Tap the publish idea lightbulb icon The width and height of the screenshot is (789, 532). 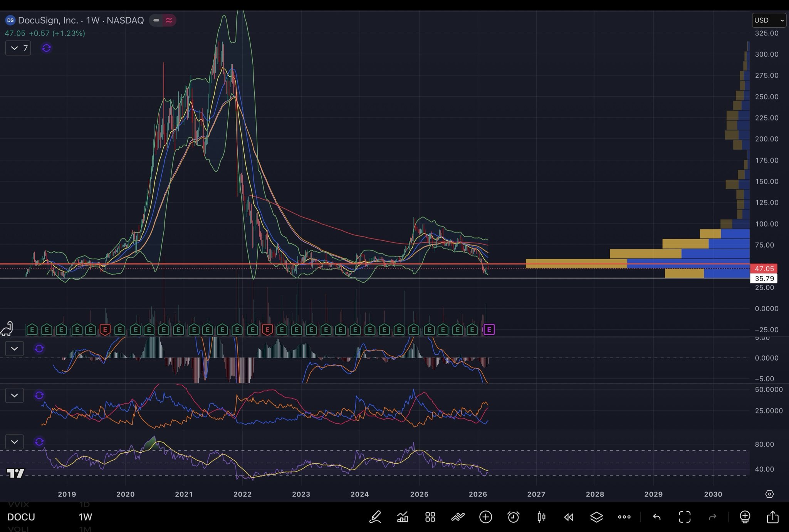[x=745, y=517]
